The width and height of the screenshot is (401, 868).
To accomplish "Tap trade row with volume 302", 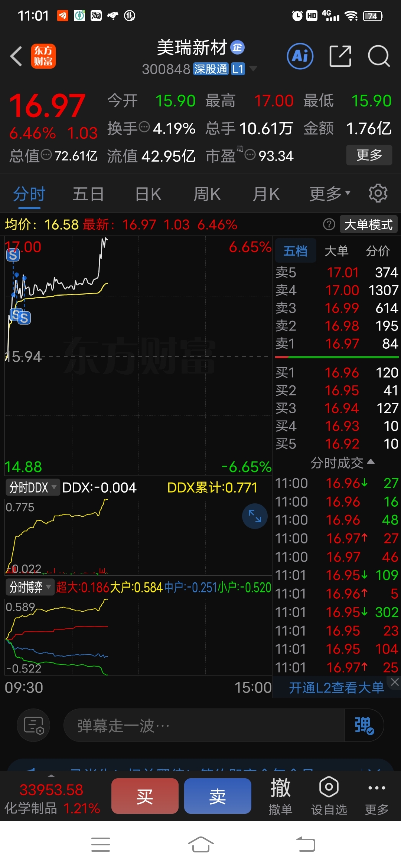I will click(x=337, y=612).
